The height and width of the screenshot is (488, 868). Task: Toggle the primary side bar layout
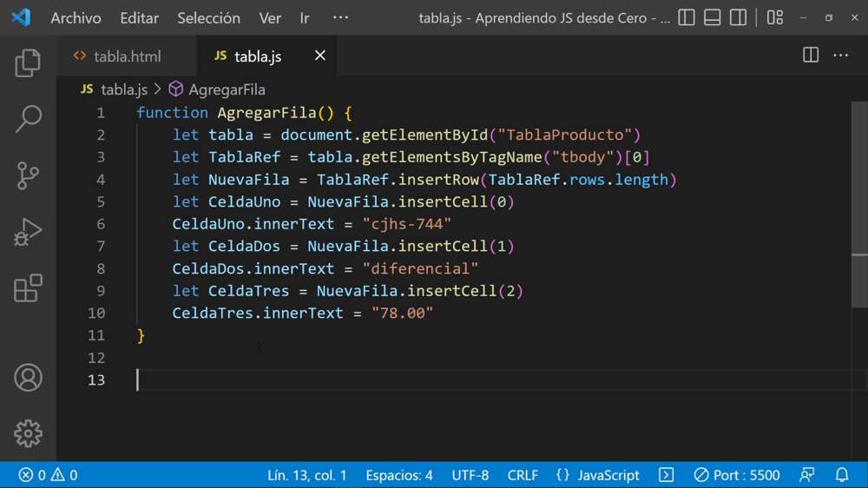[x=687, y=17]
